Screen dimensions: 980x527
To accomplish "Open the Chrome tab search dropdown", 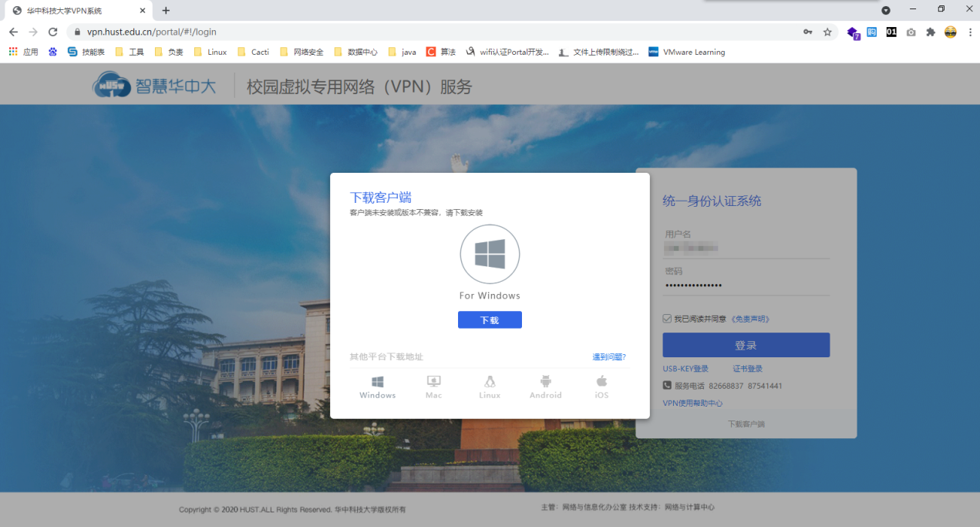I will tap(886, 10).
